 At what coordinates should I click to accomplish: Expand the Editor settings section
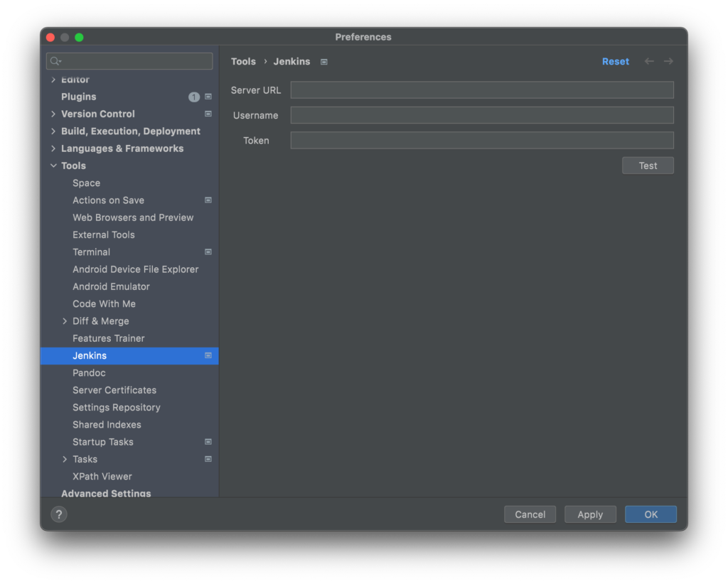point(53,80)
